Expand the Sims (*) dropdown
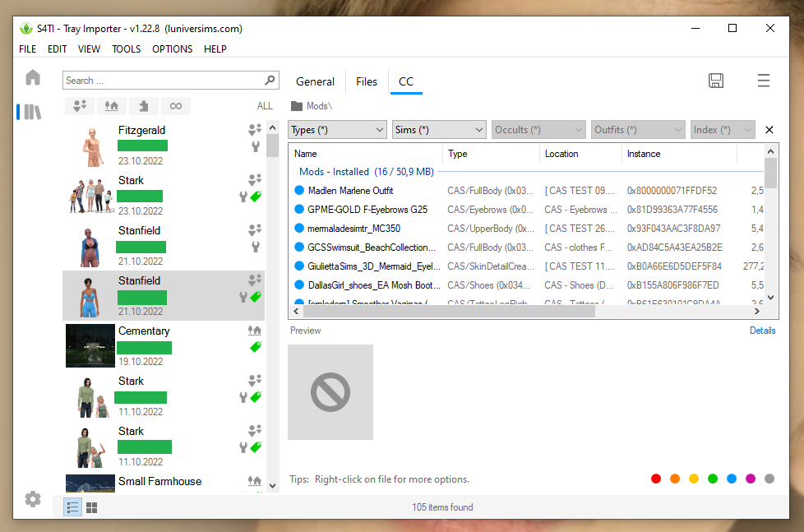Image resolution: width=804 pixels, height=532 pixels. tap(438, 130)
